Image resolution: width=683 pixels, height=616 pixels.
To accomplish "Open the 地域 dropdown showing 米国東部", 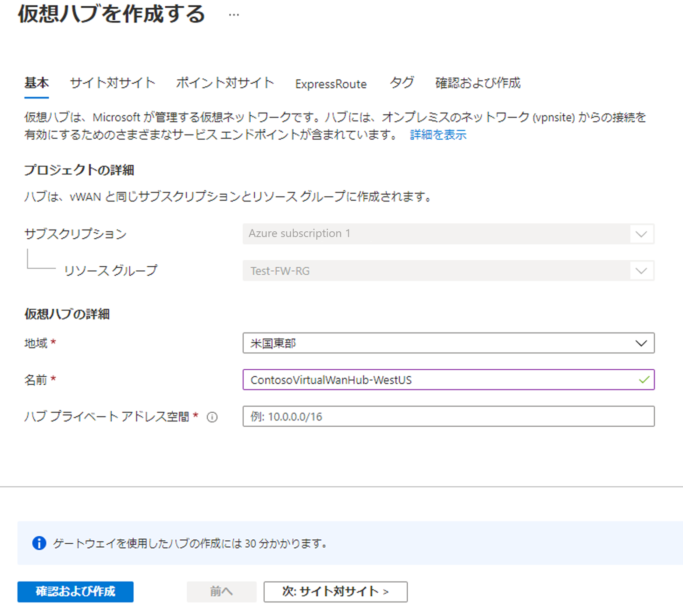I will tap(448, 343).
